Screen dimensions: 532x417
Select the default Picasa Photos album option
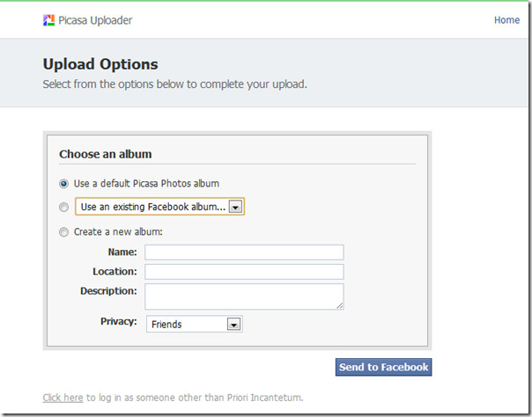(63, 184)
